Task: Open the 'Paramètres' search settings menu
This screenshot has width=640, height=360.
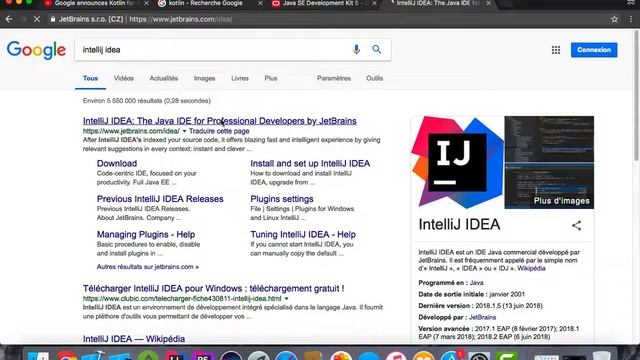Action: [334, 78]
